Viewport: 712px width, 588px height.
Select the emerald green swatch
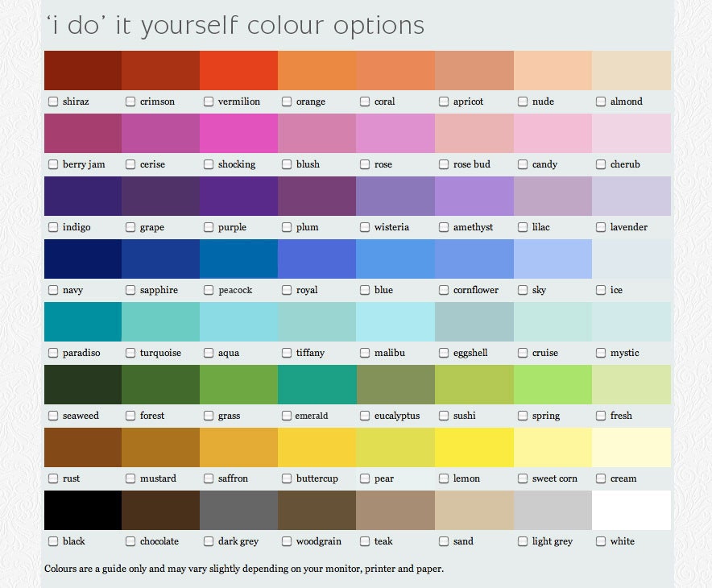click(317, 384)
